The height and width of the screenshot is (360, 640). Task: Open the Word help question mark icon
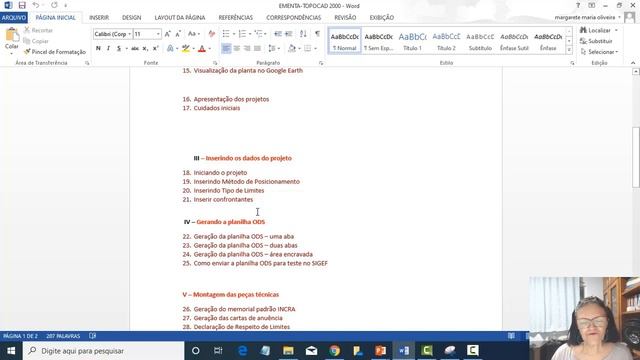pos(578,5)
